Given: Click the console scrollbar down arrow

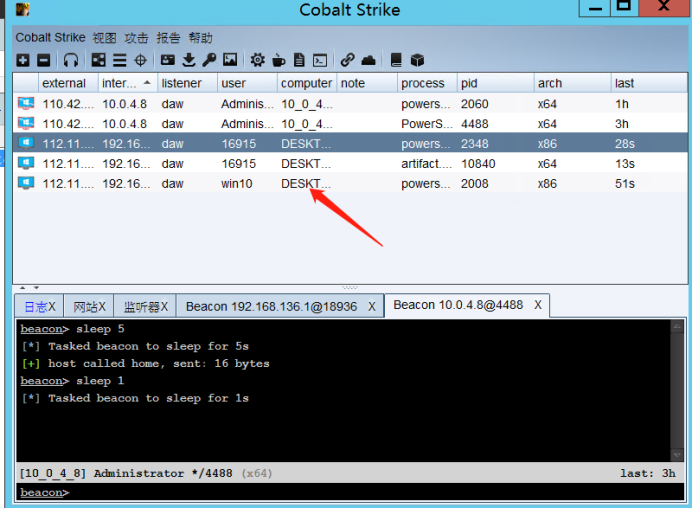Looking at the screenshot, I should point(677,454).
